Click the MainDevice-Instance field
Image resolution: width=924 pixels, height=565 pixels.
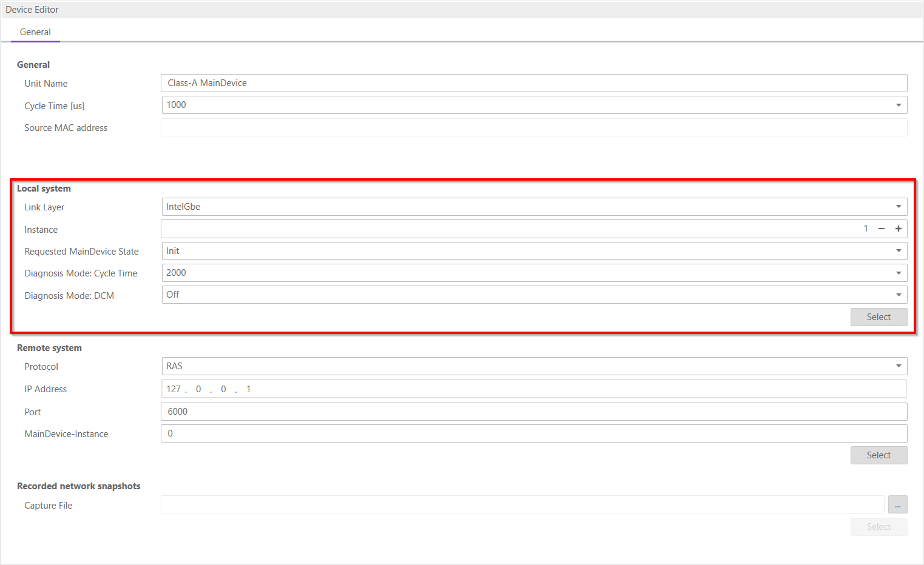point(533,433)
